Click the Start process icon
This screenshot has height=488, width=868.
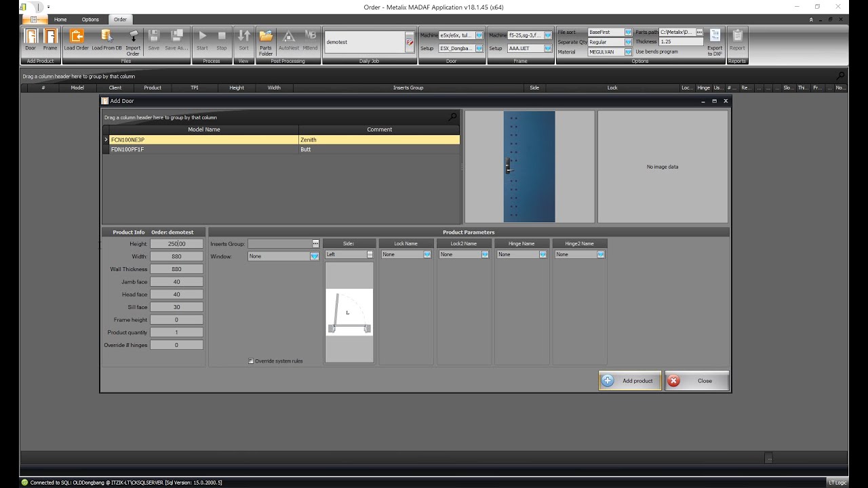202,36
